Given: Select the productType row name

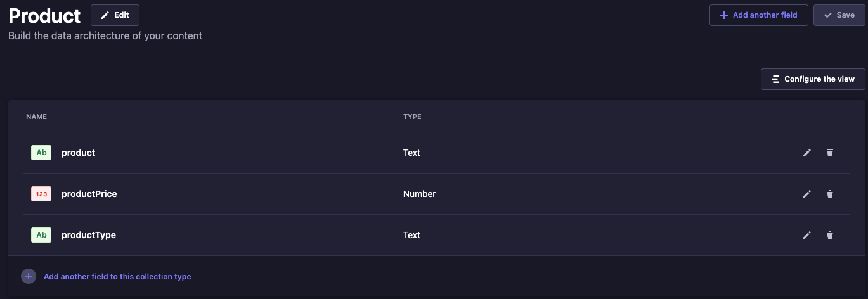Looking at the screenshot, I should pyautogui.click(x=89, y=235).
